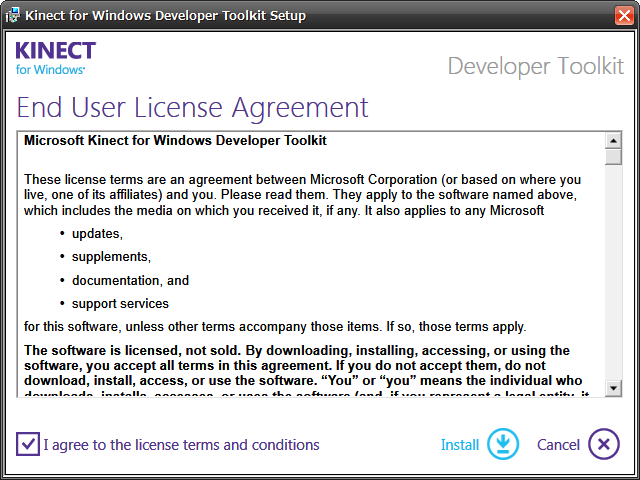This screenshot has height=480, width=640.
Task: Click the Cancel circled X icon
Action: coord(604,444)
